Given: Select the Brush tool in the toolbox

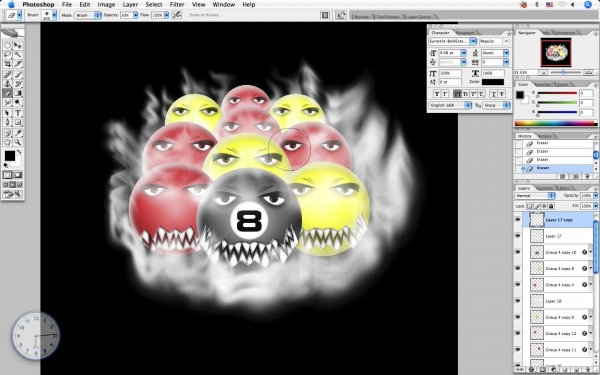Looking at the screenshot, I should [x=18, y=75].
